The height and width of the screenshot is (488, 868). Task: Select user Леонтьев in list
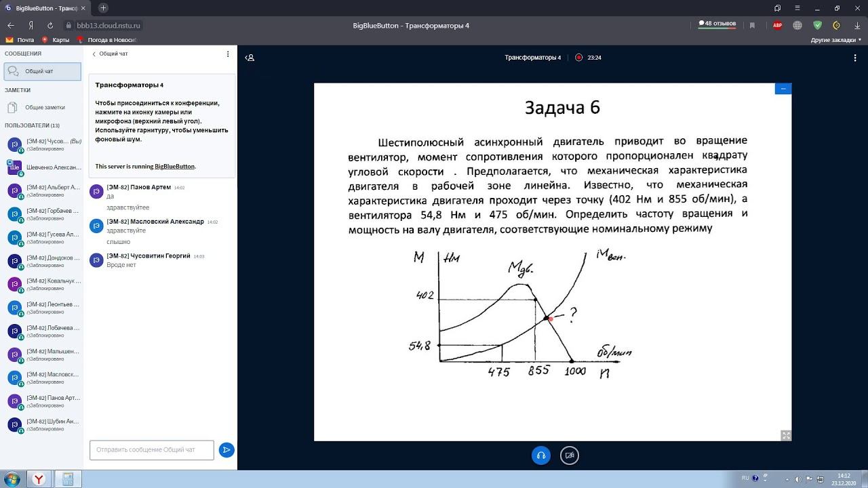[x=42, y=308]
